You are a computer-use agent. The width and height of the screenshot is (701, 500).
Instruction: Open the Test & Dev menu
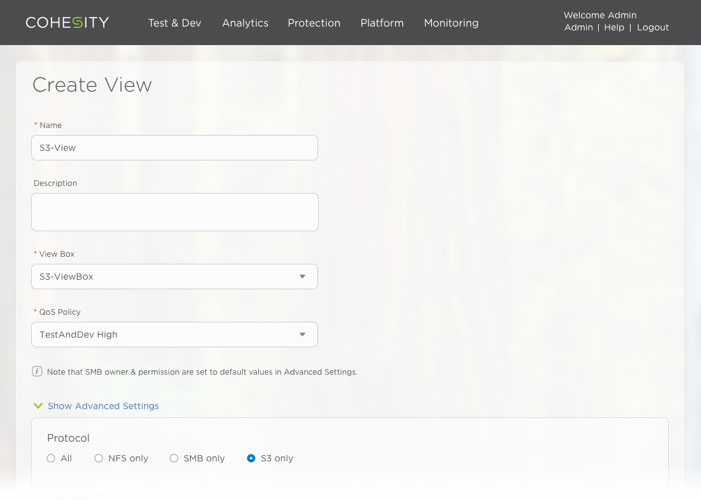(x=174, y=23)
